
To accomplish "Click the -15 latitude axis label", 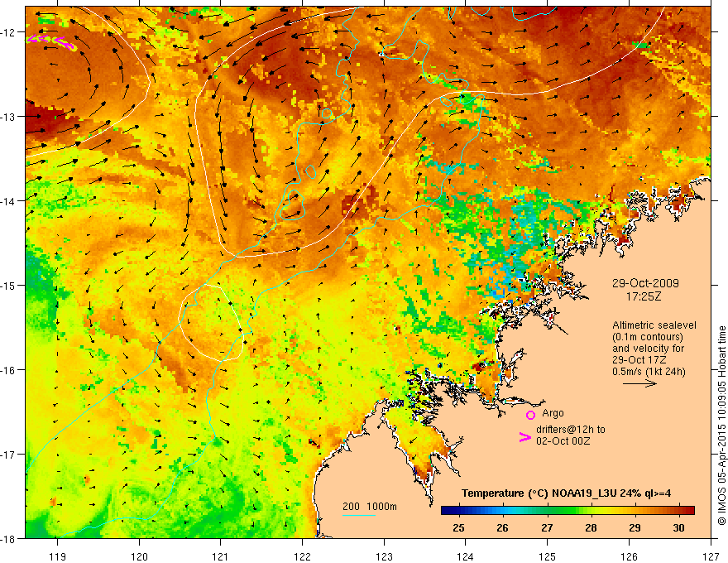I will coord(9,285).
